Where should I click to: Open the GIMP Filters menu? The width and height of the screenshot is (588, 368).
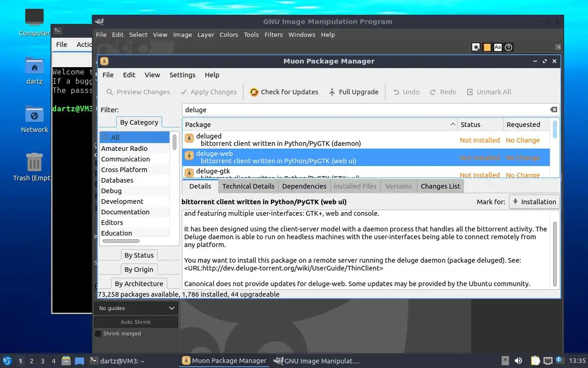coord(273,34)
